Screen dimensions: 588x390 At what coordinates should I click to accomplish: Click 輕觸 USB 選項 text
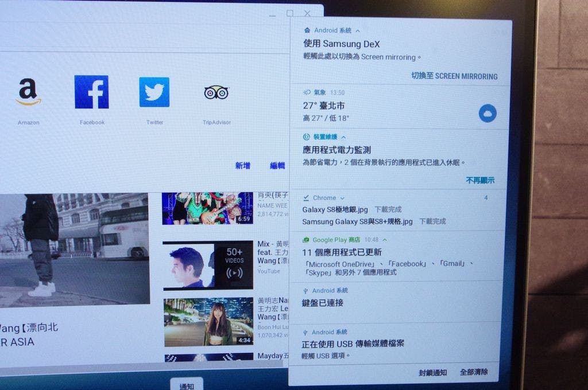pos(325,356)
